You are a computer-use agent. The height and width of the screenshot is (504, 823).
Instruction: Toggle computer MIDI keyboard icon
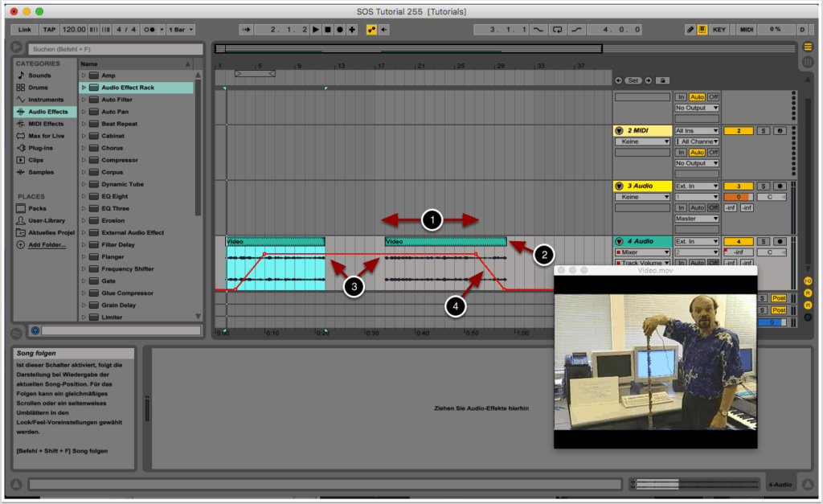tap(702, 30)
